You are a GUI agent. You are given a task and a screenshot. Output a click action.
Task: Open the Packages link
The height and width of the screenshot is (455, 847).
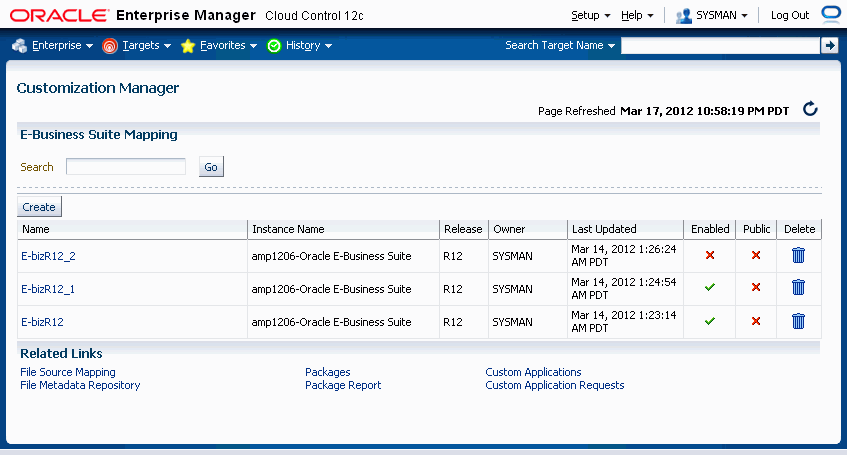327,372
